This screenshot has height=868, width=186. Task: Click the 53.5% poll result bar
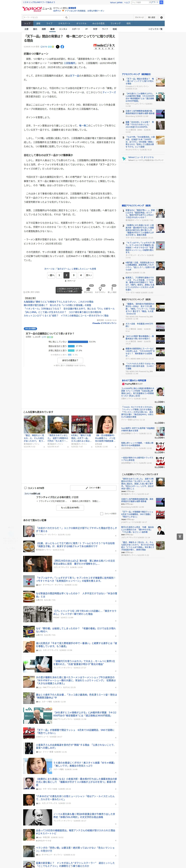point(78,342)
